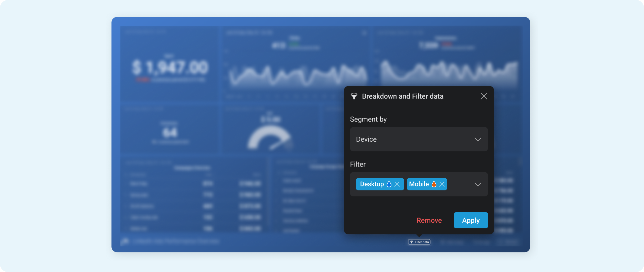The height and width of the screenshot is (272, 644).
Task: Remove the Mobile filter tag
Action: (x=442, y=184)
